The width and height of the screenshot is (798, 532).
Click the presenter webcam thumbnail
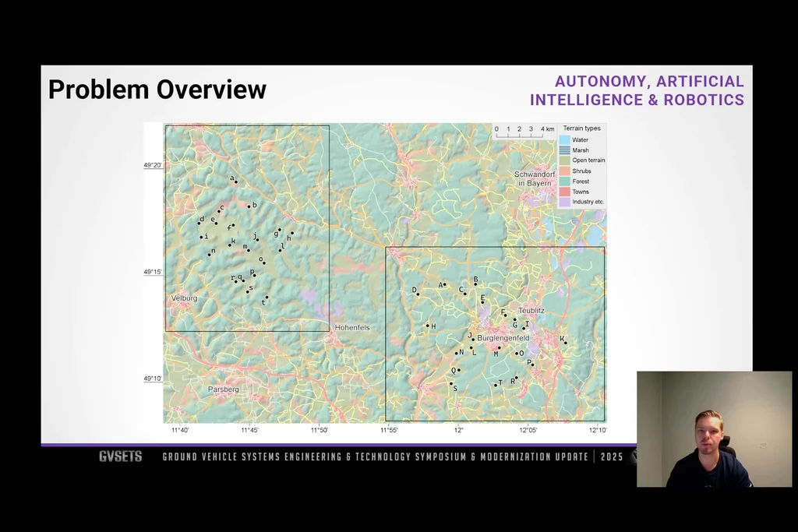[x=713, y=430]
